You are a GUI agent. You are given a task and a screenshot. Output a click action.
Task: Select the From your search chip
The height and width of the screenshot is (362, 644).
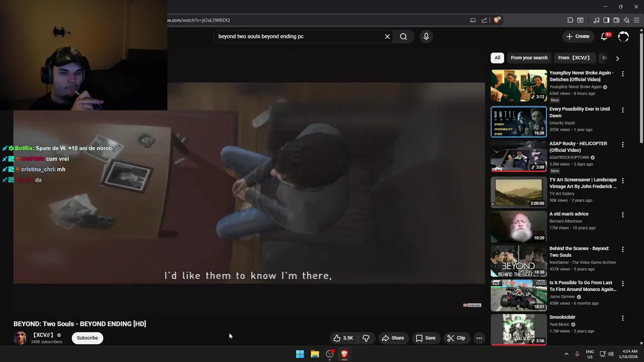pyautogui.click(x=529, y=58)
